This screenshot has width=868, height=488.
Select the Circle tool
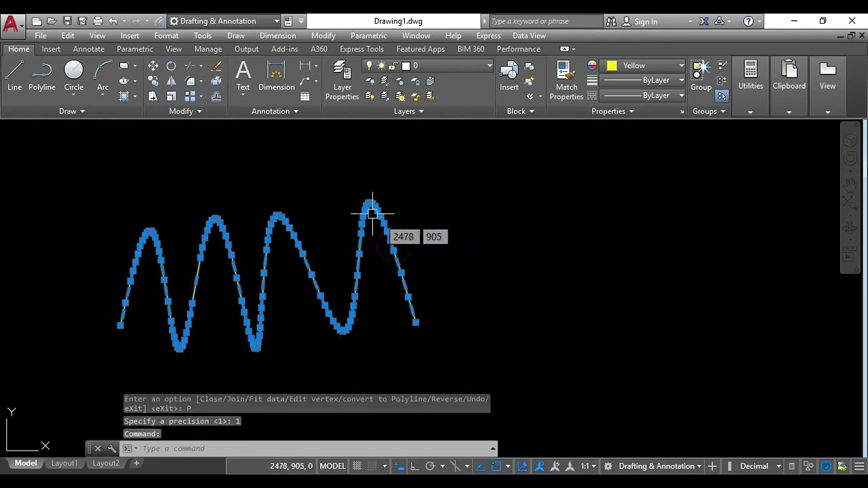pos(74,76)
